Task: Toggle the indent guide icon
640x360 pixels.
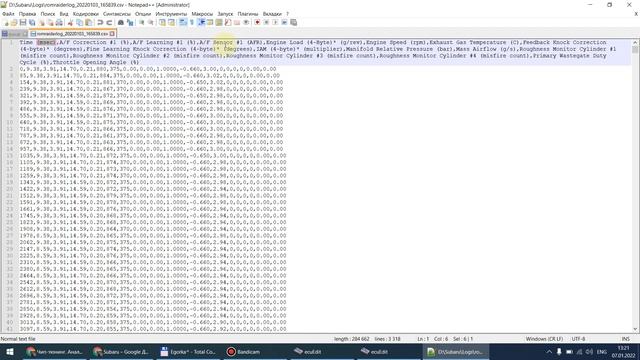Action: (x=201, y=22)
